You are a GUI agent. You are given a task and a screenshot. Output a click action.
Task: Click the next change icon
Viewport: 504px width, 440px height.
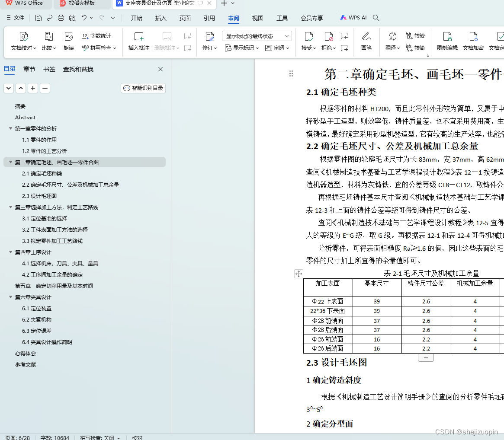(344, 48)
